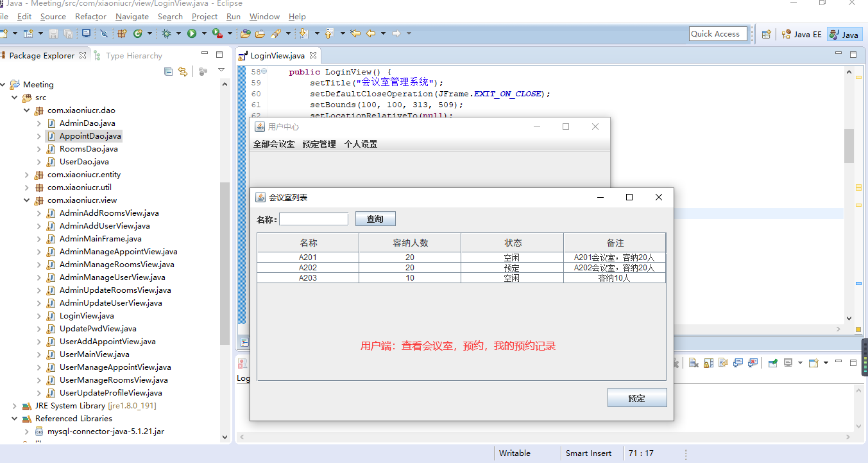This screenshot has width=868, height=463.
Task: Collapse the com.xiaoniucr.dao package
Action: pos(26,110)
